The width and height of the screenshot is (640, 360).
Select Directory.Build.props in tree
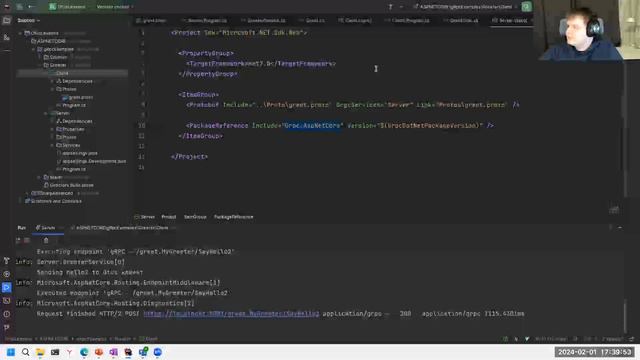69,185
